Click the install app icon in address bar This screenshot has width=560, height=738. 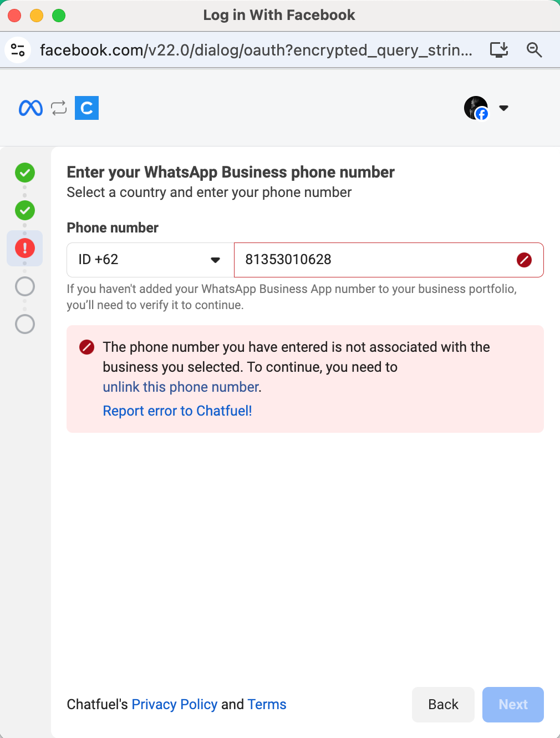[499, 50]
